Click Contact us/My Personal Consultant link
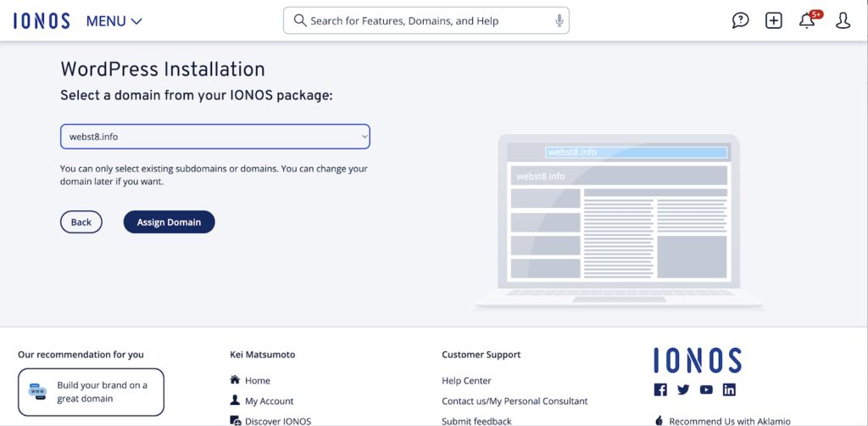The height and width of the screenshot is (426, 868). point(515,401)
